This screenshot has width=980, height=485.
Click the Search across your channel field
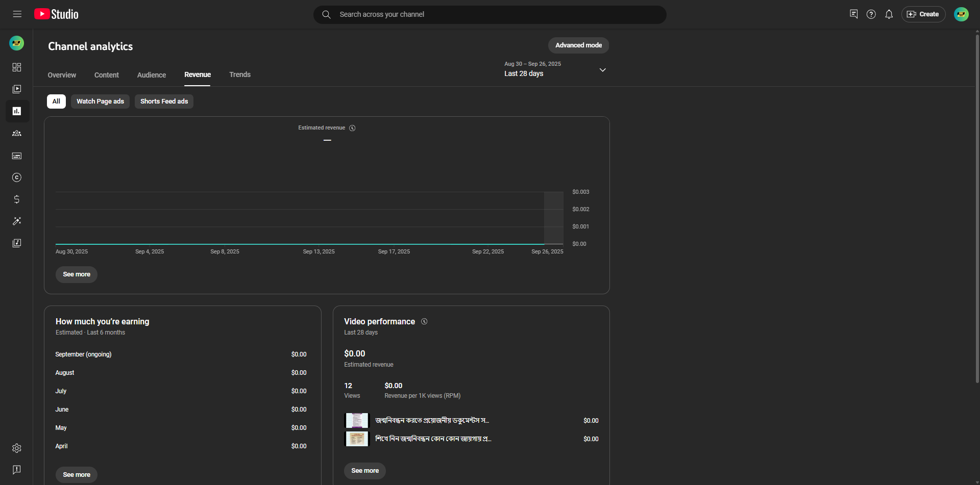[490, 15]
